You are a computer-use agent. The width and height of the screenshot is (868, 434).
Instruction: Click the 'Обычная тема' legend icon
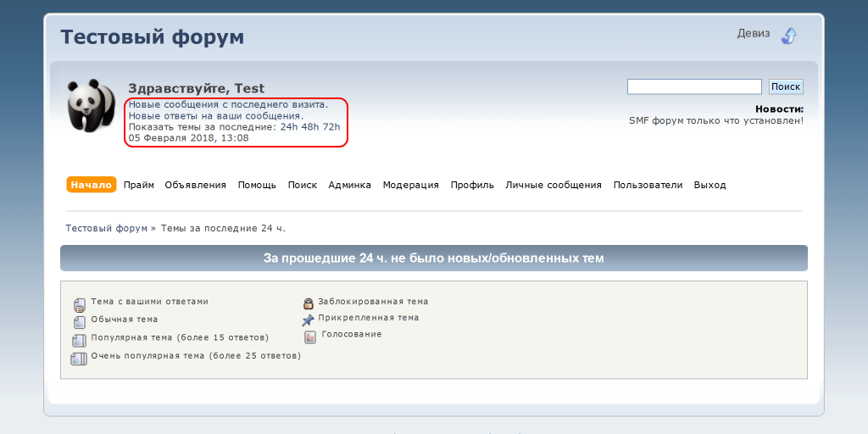[x=79, y=321]
